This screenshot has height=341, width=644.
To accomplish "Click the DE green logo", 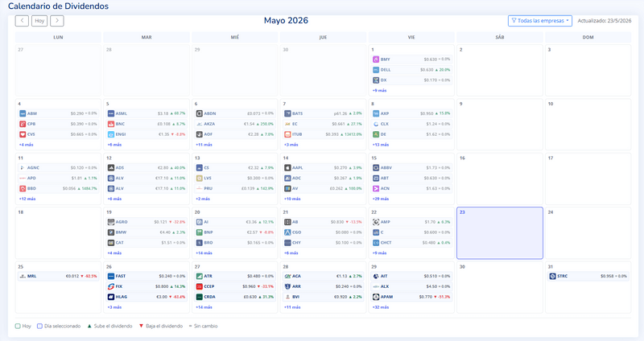I will pyautogui.click(x=376, y=134).
